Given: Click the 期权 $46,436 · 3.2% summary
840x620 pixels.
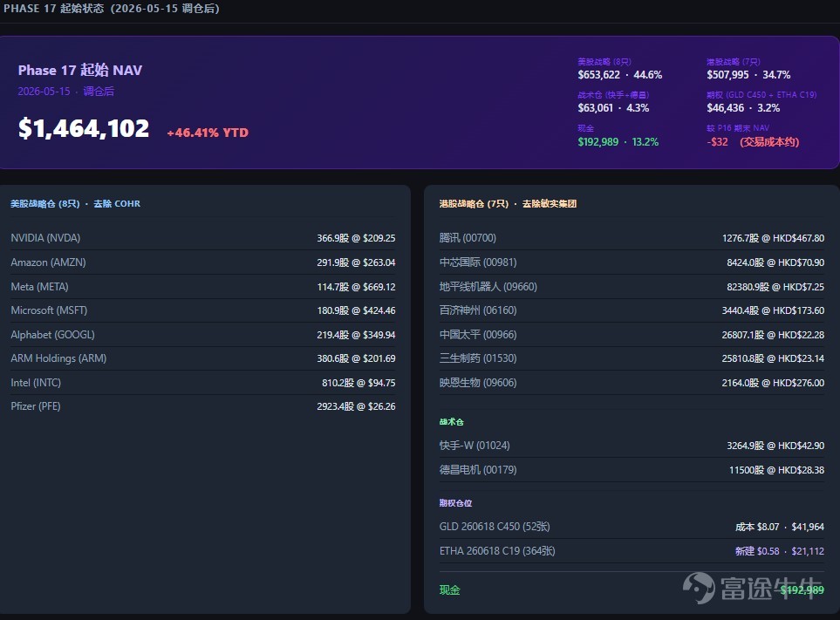Looking at the screenshot, I should pos(761,102).
